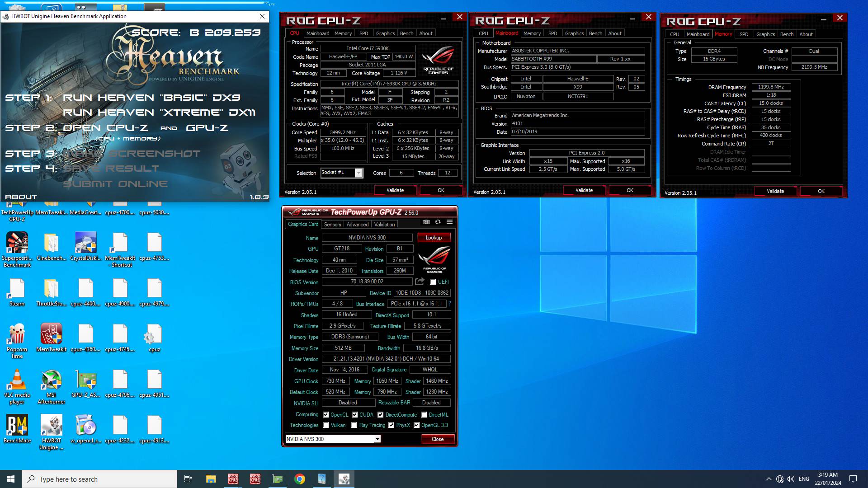
Task: Click Validate in CPU tab CPU-Z window
Action: point(395,191)
